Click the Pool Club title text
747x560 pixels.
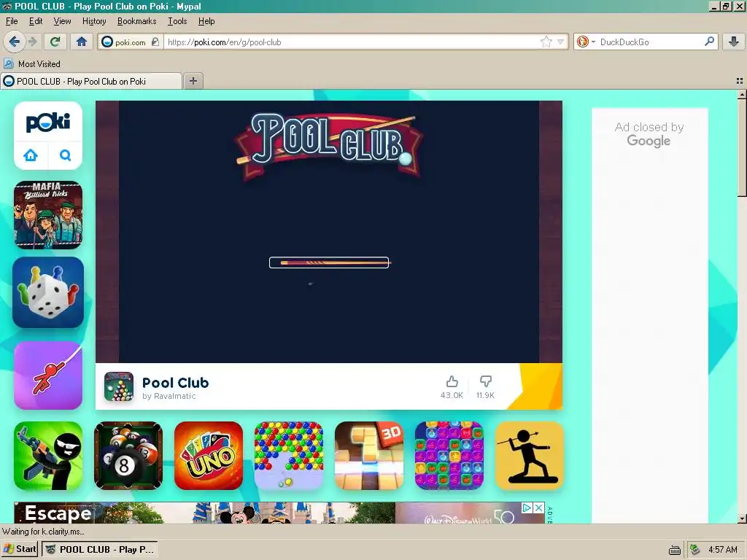[x=175, y=382]
